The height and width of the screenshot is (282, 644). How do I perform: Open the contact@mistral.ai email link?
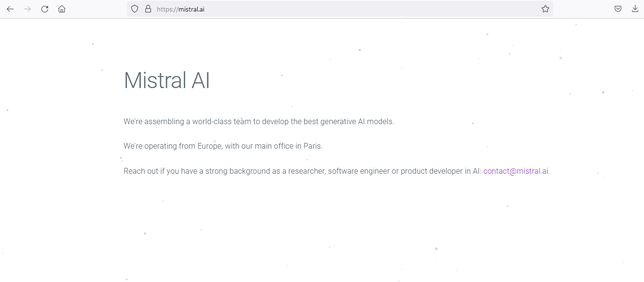(x=516, y=171)
